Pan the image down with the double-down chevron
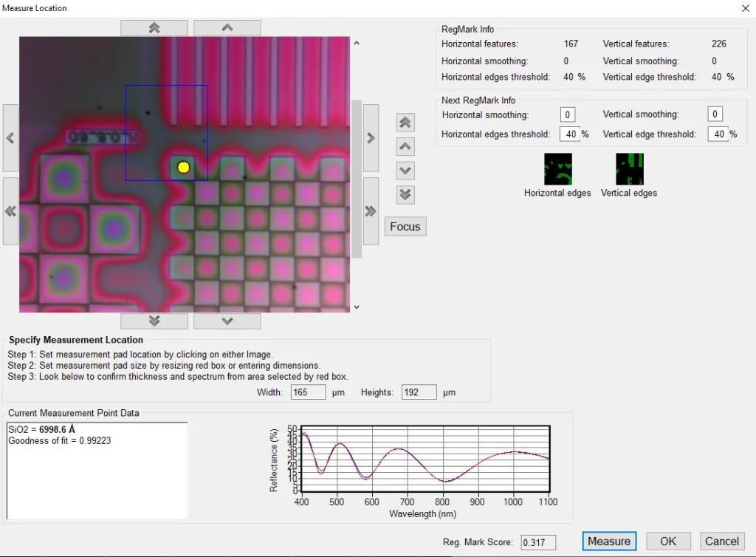756x557 pixels. pos(154,321)
